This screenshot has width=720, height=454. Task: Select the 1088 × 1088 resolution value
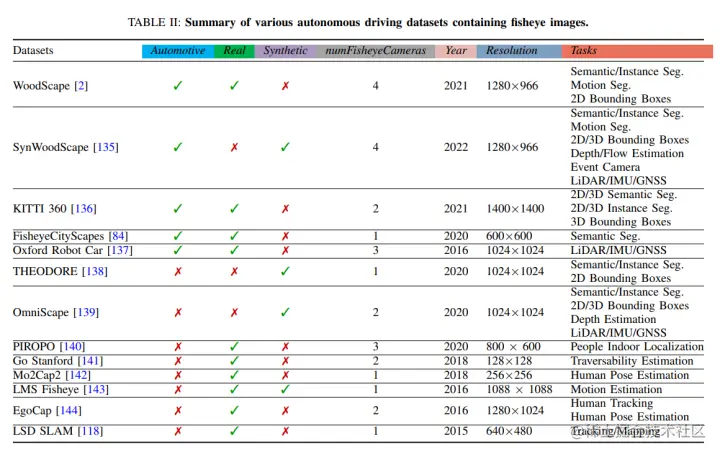tap(519, 390)
